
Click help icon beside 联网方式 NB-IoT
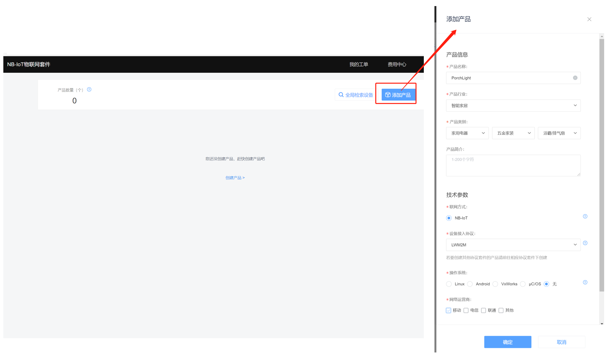pyautogui.click(x=585, y=216)
